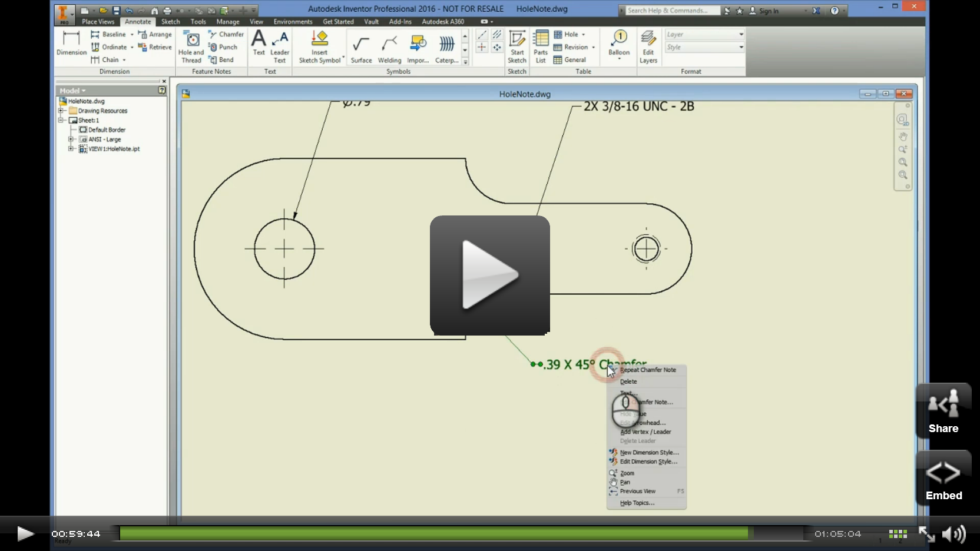Open the Edit Layers tool

coord(648,46)
